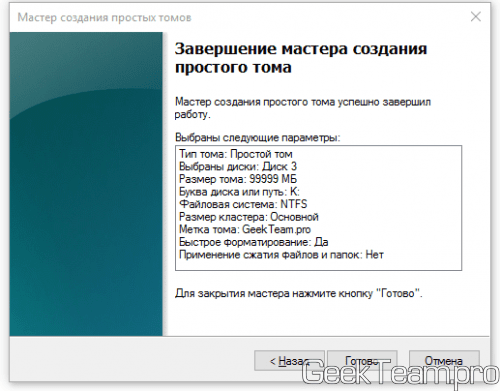Click the "< Назад" back button

(x=289, y=361)
